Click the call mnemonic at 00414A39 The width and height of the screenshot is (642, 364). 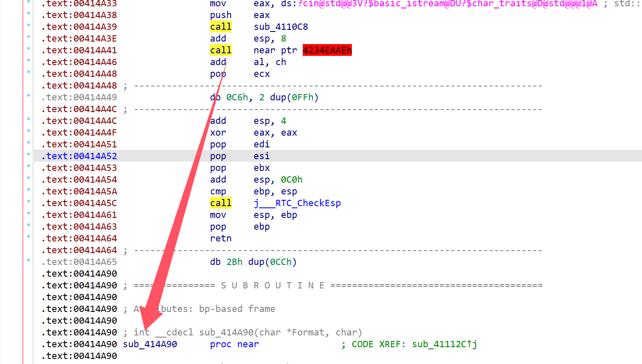click(221, 27)
